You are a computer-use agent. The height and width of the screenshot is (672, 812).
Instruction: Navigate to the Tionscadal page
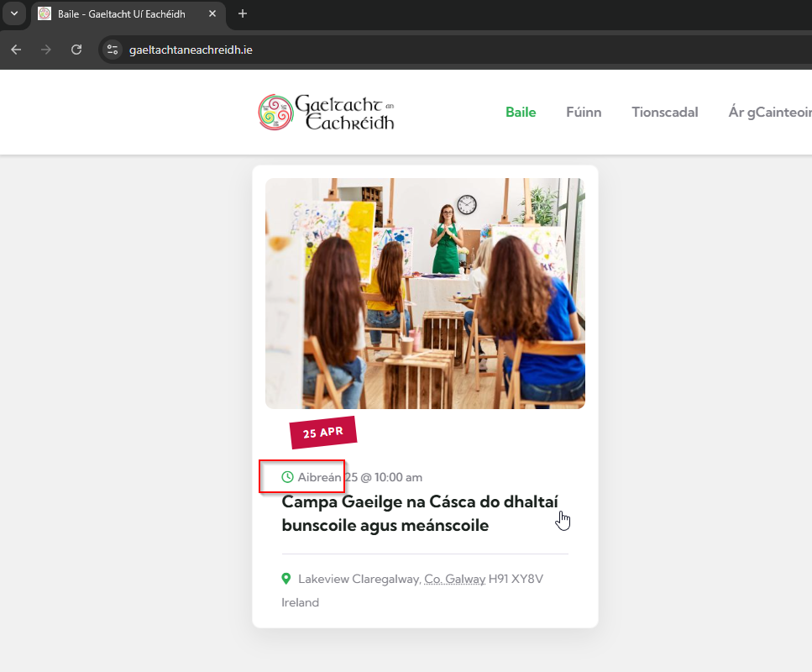tap(664, 113)
